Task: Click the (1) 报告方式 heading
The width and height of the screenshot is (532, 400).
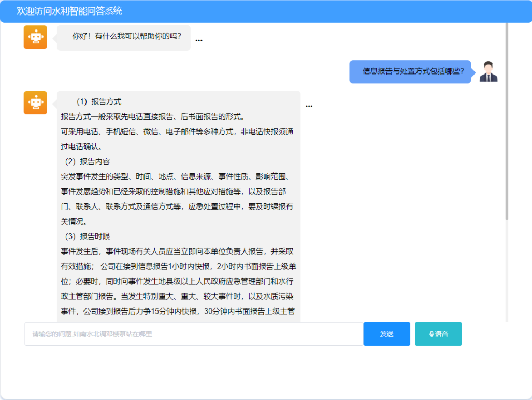Action: (98, 101)
